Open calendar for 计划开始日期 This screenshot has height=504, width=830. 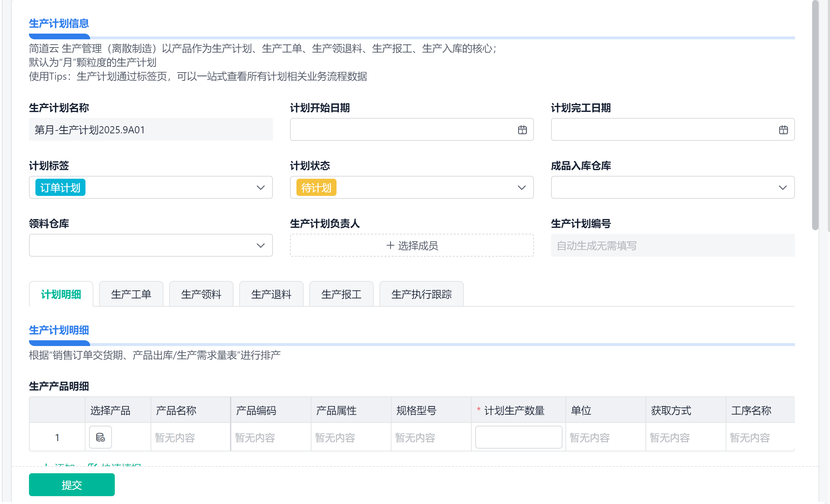(522, 130)
